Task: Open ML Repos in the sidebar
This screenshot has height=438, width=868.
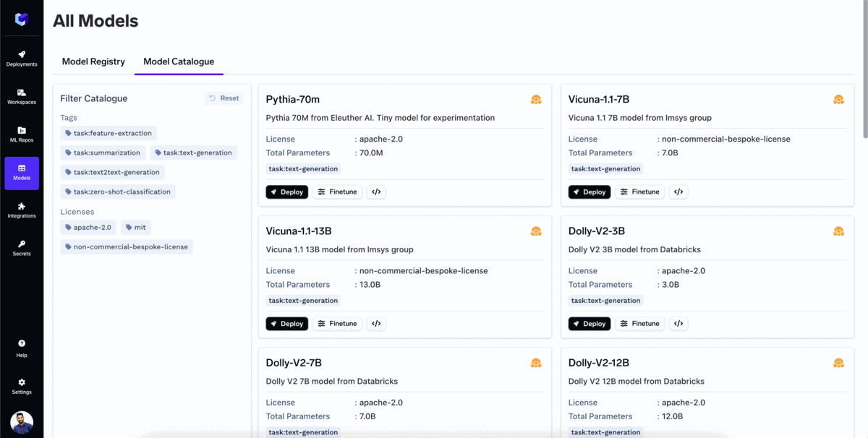Action: 22,134
